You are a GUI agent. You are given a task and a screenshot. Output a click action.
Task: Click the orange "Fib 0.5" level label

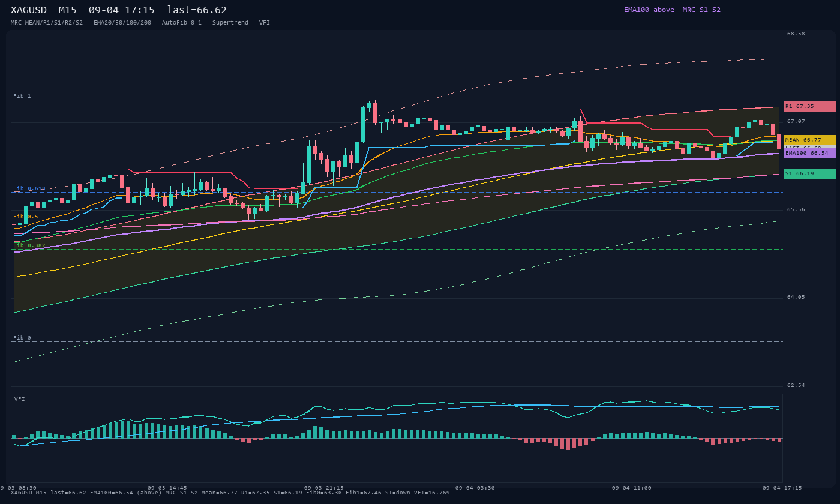pos(26,217)
